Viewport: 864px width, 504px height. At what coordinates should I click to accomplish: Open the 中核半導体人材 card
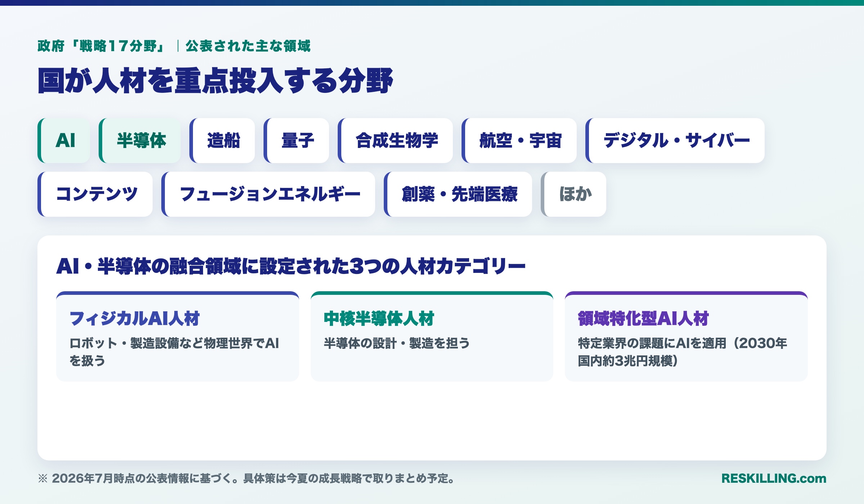(432, 337)
